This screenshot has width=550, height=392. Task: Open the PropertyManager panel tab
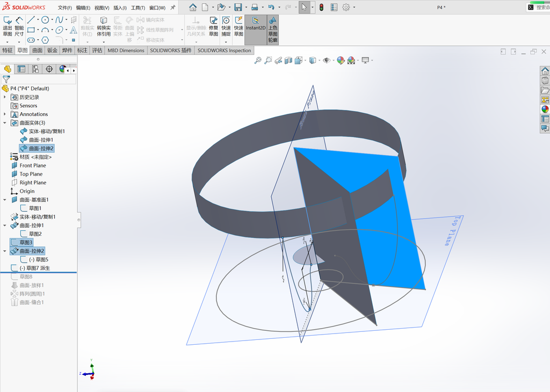[21, 69]
